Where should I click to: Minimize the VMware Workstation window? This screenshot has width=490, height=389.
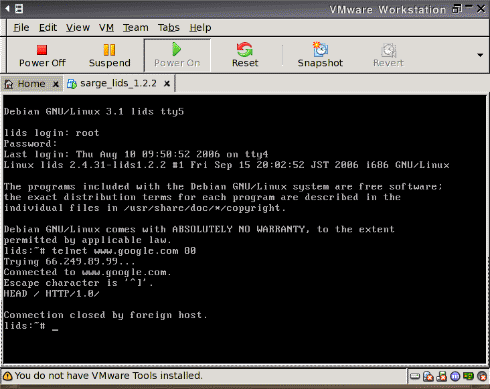click(x=469, y=7)
